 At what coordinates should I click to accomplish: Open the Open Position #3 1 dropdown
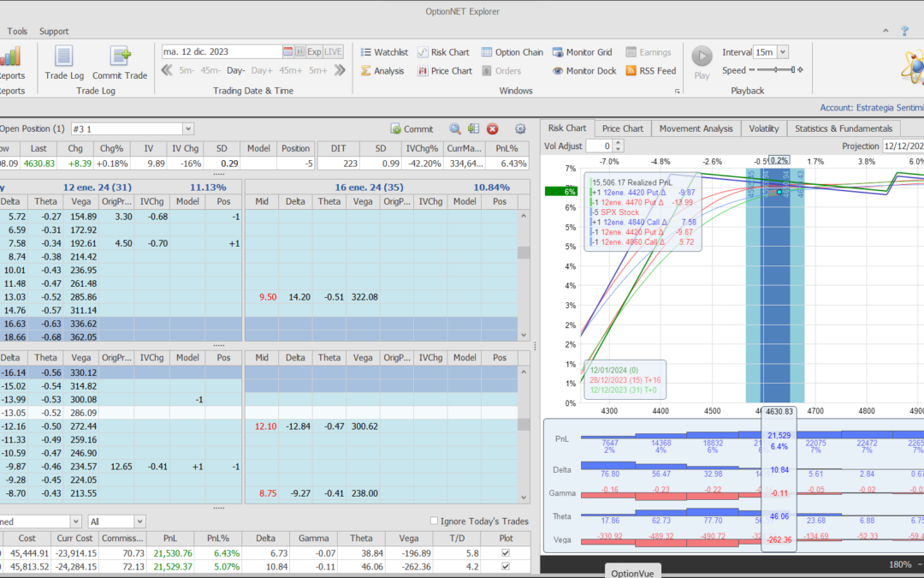[x=187, y=129]
